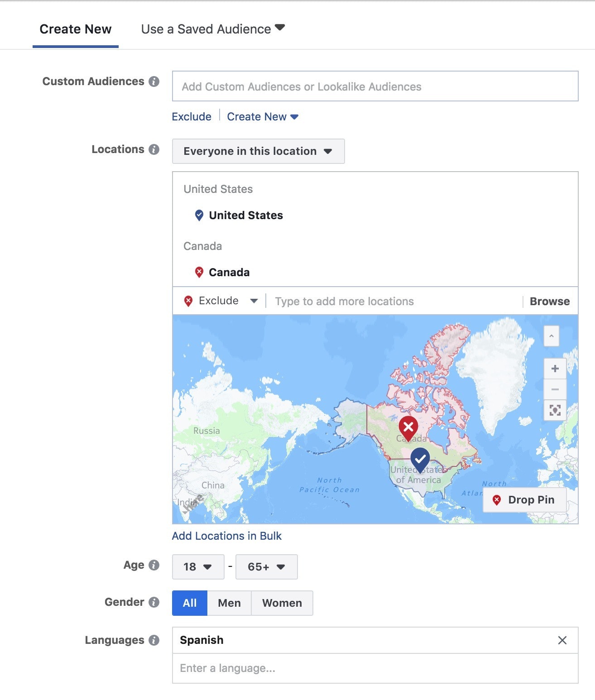
Task: Open the Use a Saved Audience tab
Action: point(213,29)
